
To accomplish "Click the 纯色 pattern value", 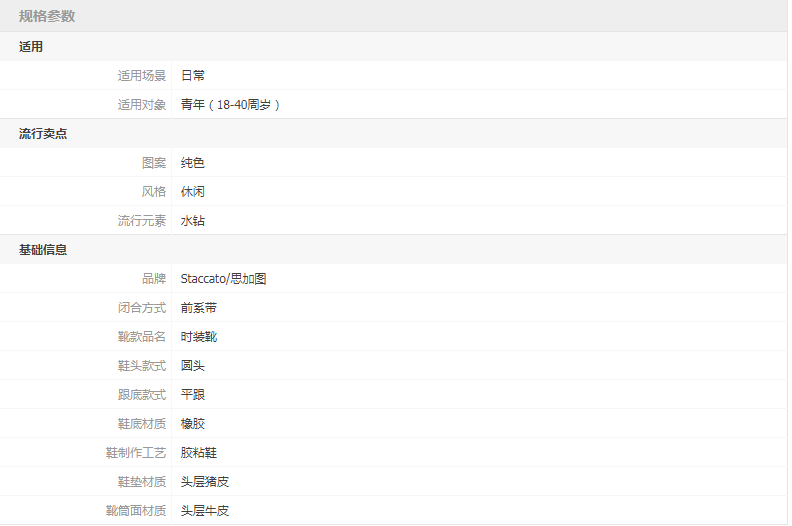I will (x=193, y=163).
